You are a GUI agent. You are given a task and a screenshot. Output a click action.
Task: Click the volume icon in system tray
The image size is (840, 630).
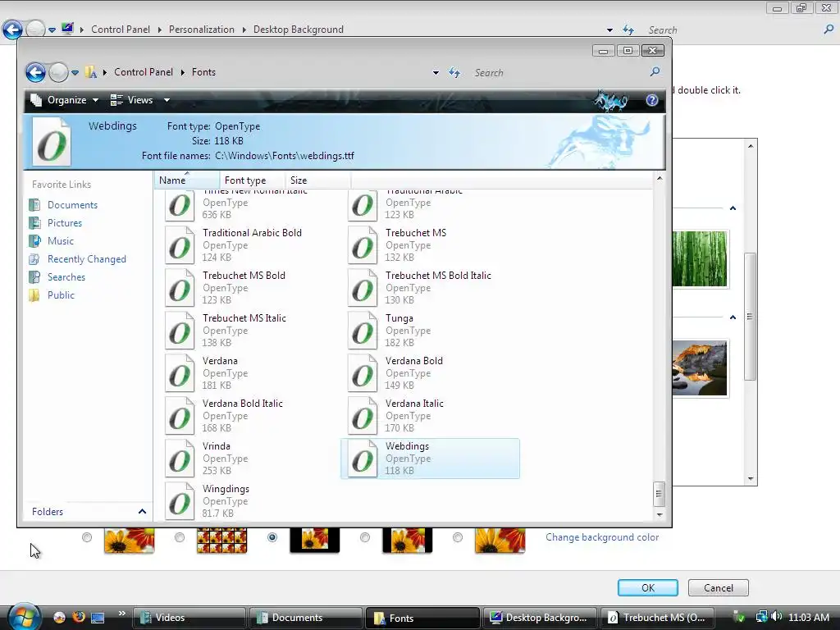(777, 617)
